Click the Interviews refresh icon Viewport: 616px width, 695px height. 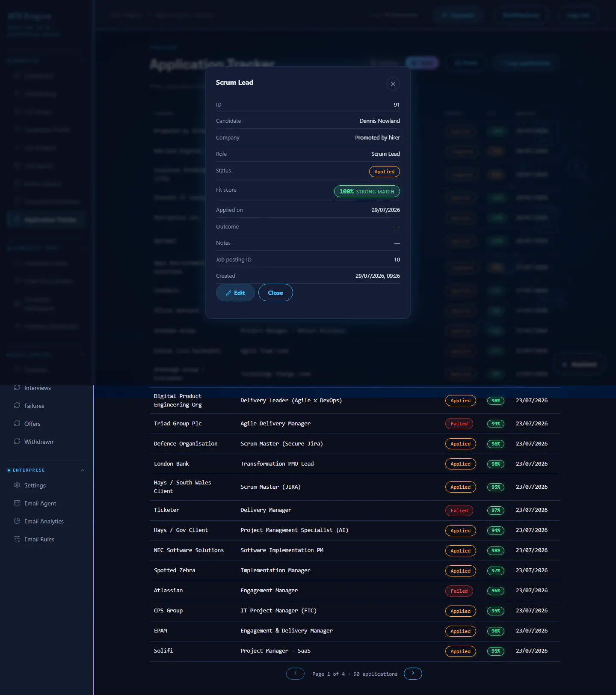[x=17, y=387]
